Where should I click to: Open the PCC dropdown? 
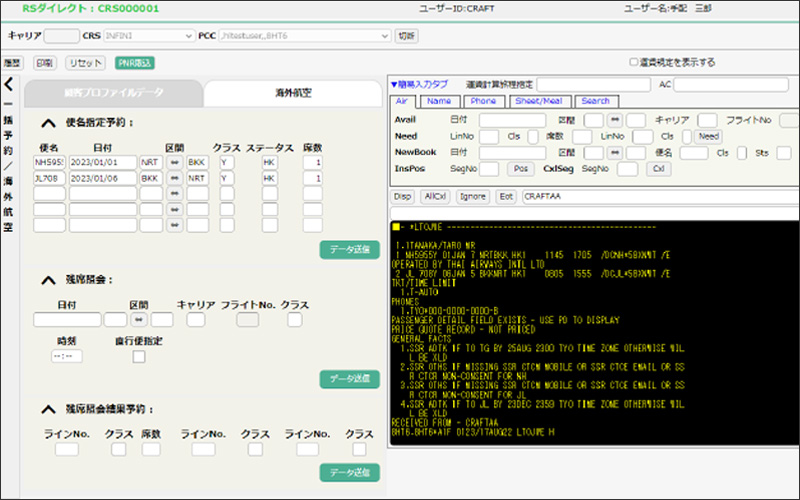[x=305, y=36]
